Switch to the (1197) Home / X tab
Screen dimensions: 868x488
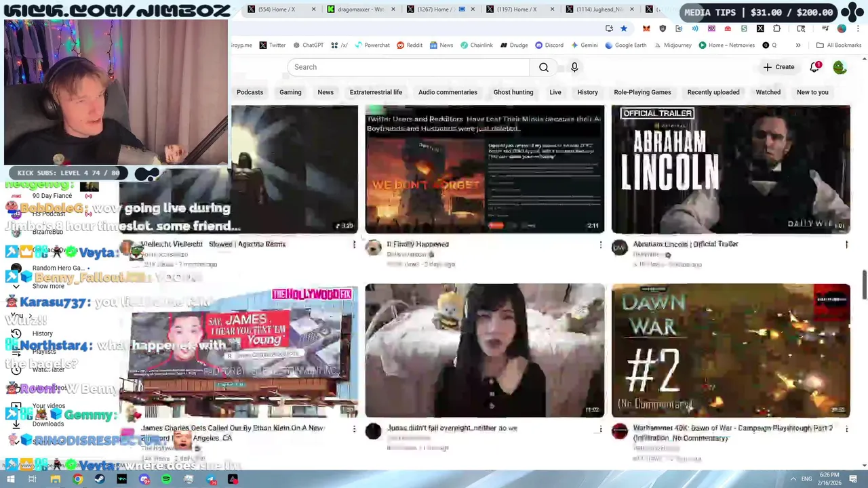click(519, 9)
